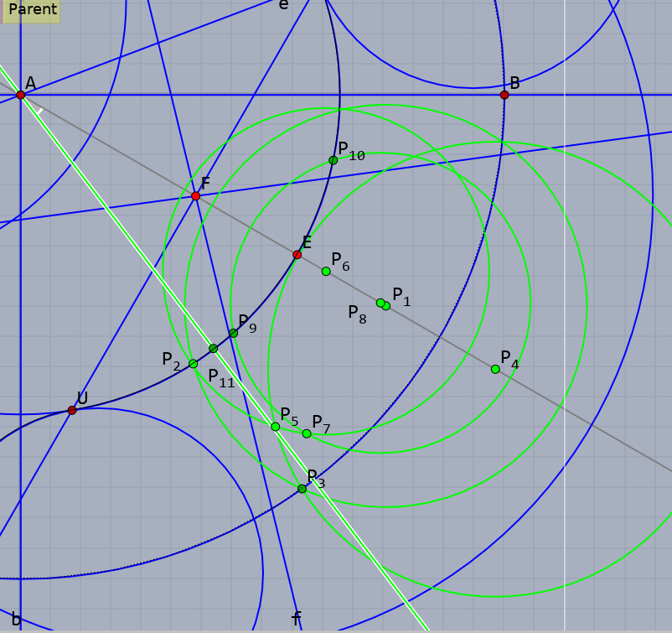Select point P8 next to P1
The image size is (672, 633).
(x=380, y=303)
